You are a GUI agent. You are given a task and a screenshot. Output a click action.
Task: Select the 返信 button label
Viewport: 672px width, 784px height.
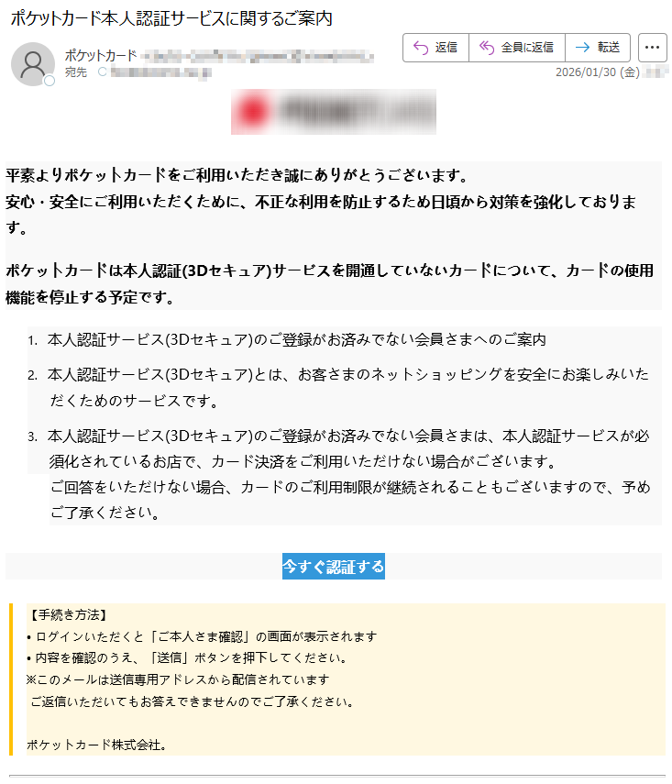coord(446,48)
